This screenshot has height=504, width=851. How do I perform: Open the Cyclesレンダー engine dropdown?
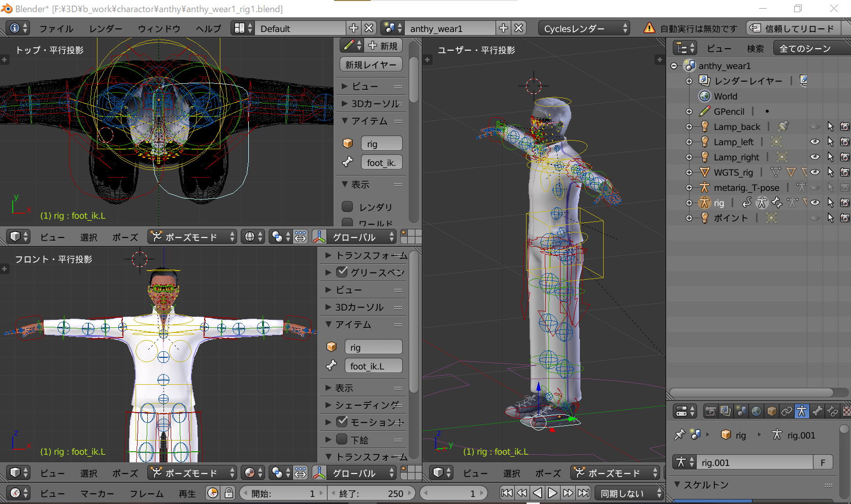click(x=584, y=28)
